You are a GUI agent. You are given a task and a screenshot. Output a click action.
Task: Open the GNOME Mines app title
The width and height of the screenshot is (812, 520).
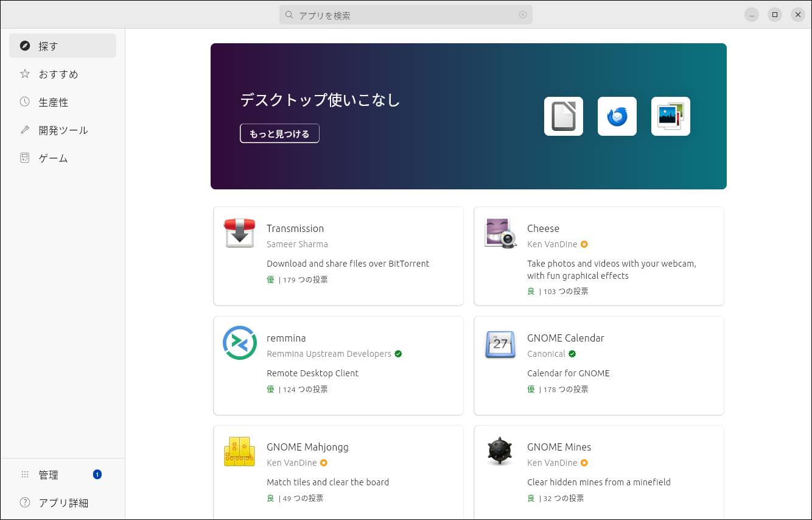tap(559, 447)
